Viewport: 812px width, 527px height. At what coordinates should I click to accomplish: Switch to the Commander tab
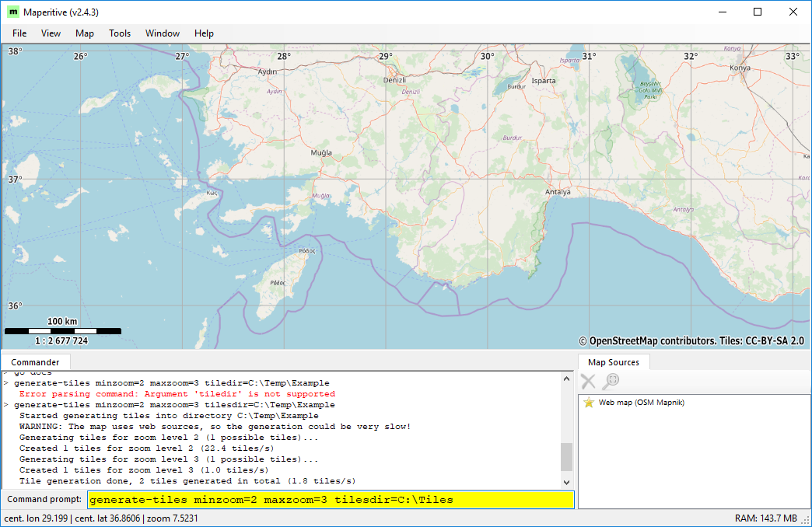35,361
